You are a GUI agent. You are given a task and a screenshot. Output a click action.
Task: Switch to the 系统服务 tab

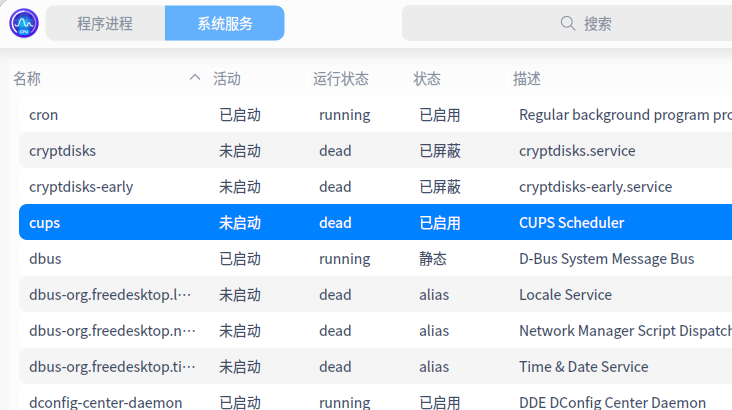[x=224, y=23]
